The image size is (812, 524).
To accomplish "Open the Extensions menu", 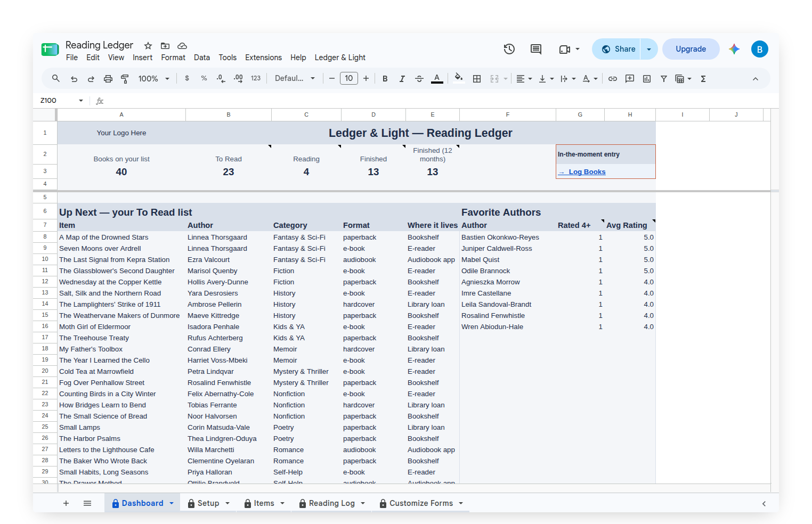I will [263, 58].
